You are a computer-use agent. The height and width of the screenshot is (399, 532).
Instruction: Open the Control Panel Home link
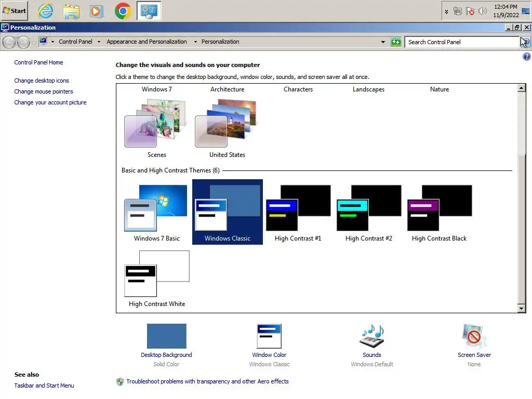tap(38, 62)
